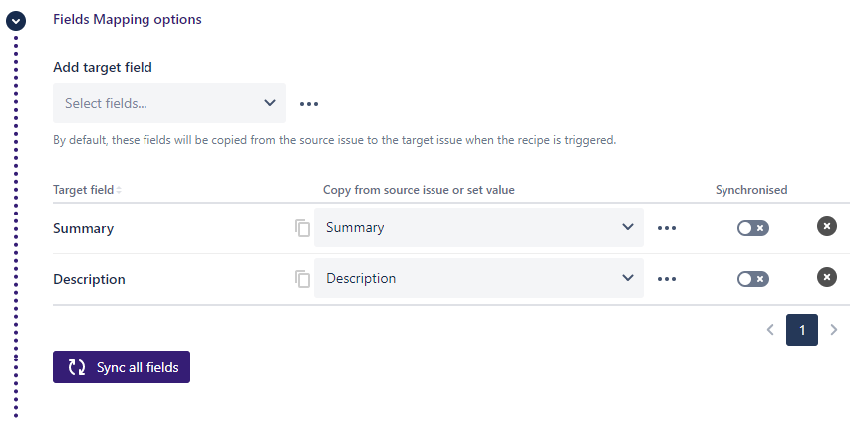Click the Description target field label
Viewport: 868px width, 430px height.
point(89,279)
